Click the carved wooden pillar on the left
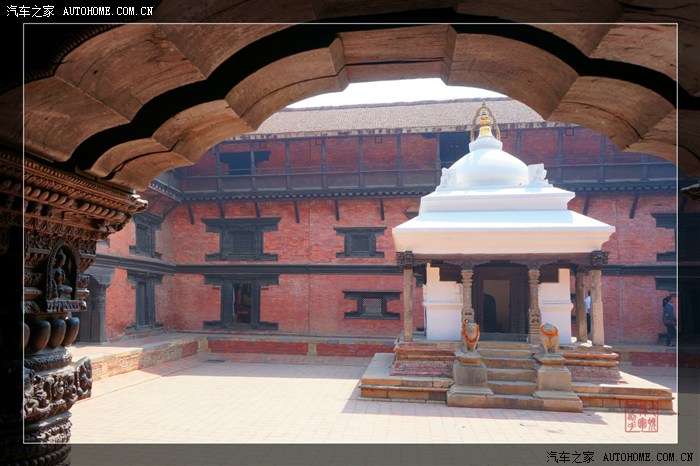700x466 pixels. tap(50, 330)
